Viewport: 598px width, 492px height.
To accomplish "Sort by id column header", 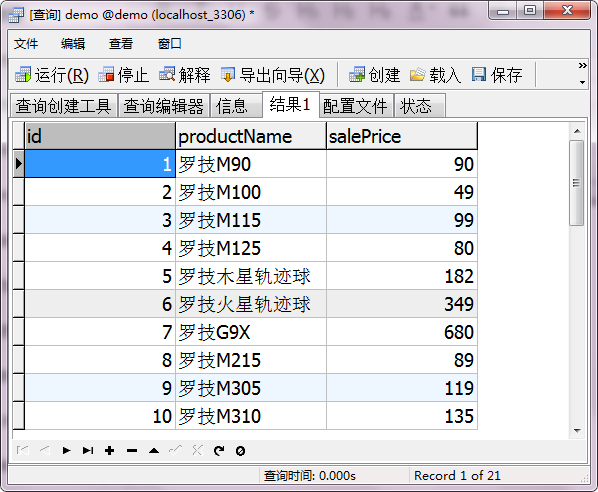I will click(100, 136).
